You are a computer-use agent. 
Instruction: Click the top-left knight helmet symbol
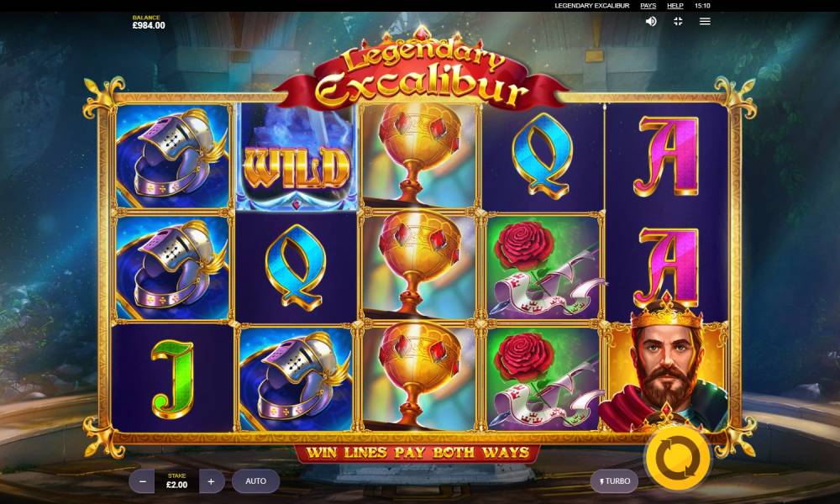coord(172,156)
